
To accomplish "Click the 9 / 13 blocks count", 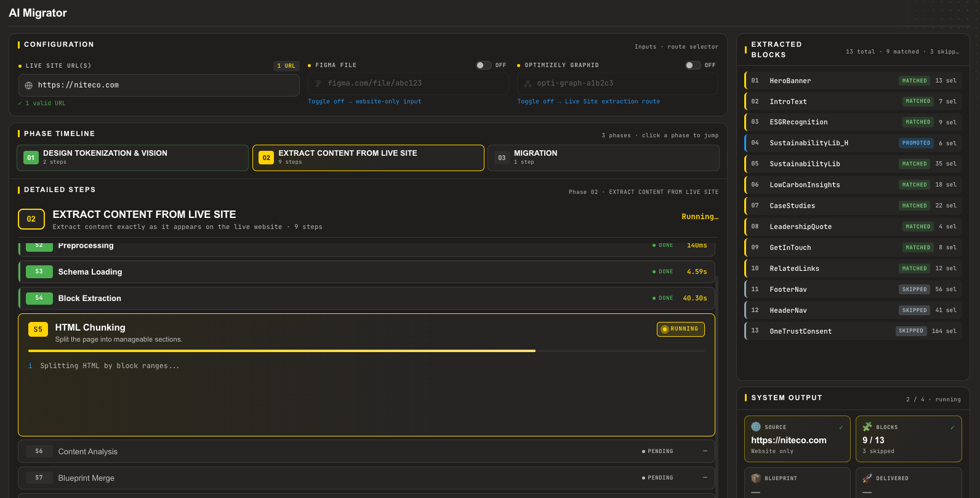I will point(874,440).
